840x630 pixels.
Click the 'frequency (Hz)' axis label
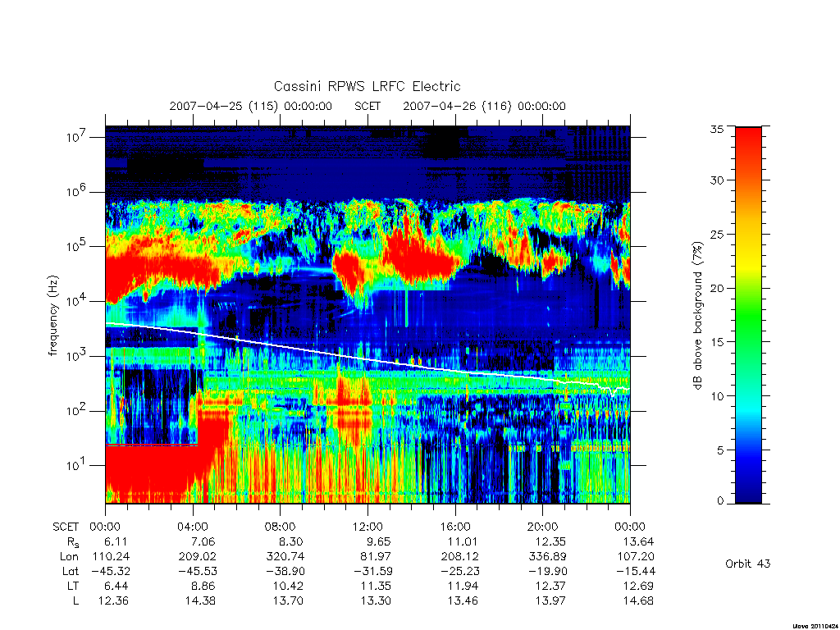[x=52, y=316]
